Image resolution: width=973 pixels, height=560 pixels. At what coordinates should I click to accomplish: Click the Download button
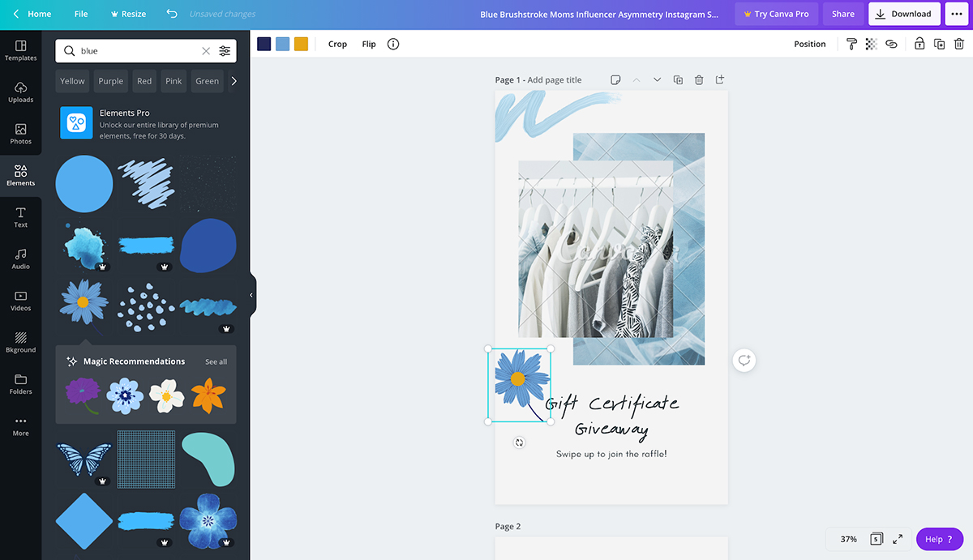point(904,14)
